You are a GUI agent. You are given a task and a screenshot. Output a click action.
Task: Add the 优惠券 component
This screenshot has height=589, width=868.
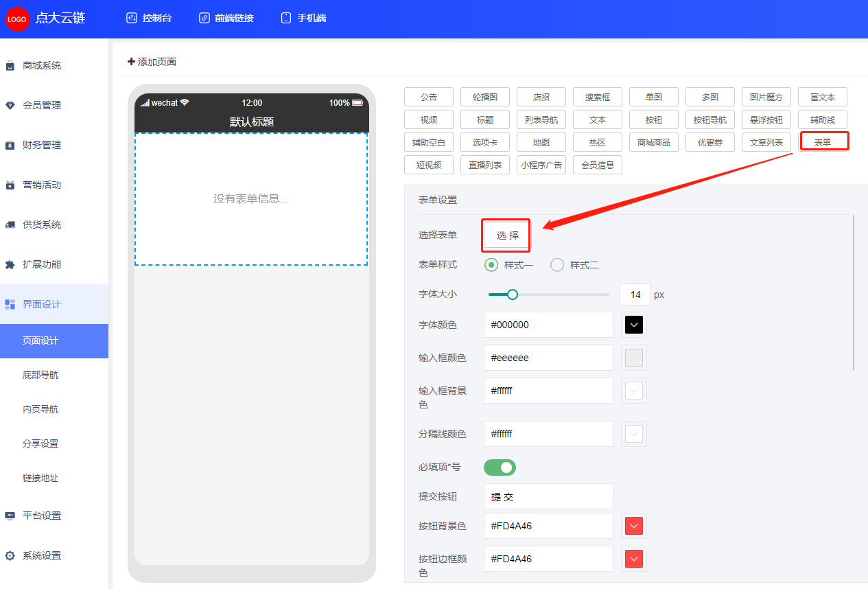710,143
